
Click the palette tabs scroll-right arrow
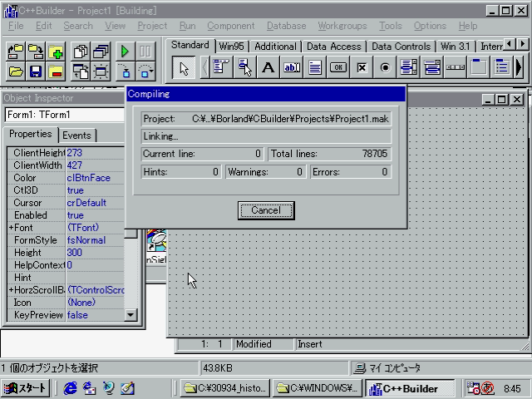click(x=522, y=44)
